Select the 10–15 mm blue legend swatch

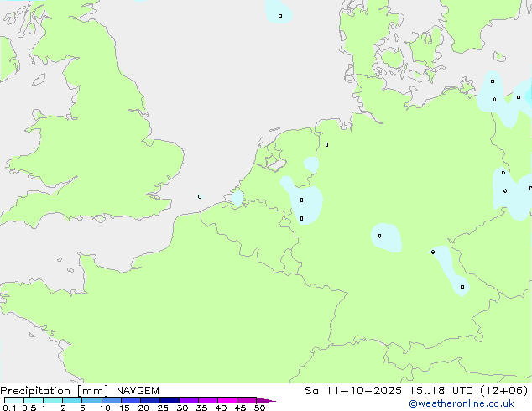coord(112,400)
